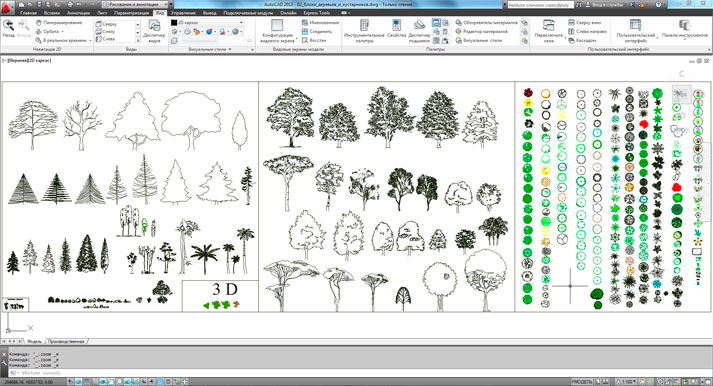The height and width of the screenshot is (386, 713).
Task: Expand the views list bottom arrow
Action: pos(138,40)
